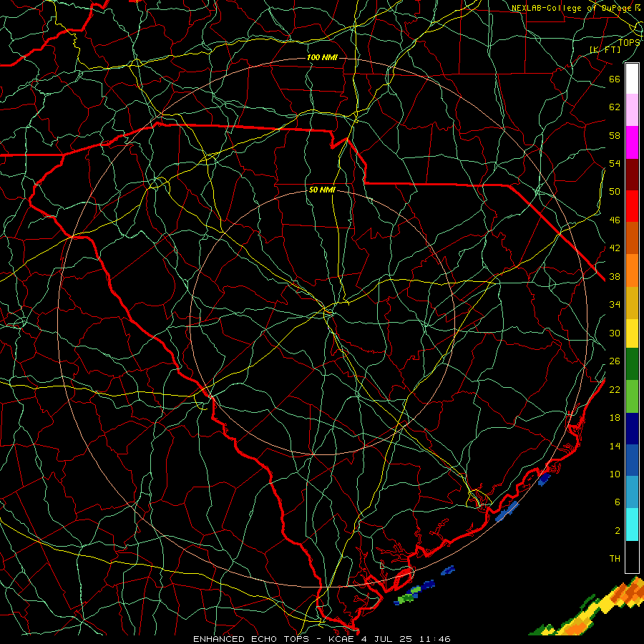This screenshot has width=644, height=644.
Task: Click the "22" legend value
Action: [x=615, y=390]
